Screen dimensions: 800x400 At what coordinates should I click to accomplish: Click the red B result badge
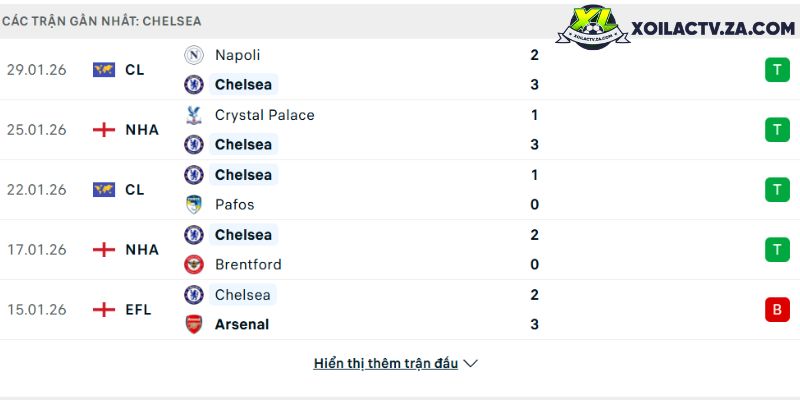(x=776, y=310)
